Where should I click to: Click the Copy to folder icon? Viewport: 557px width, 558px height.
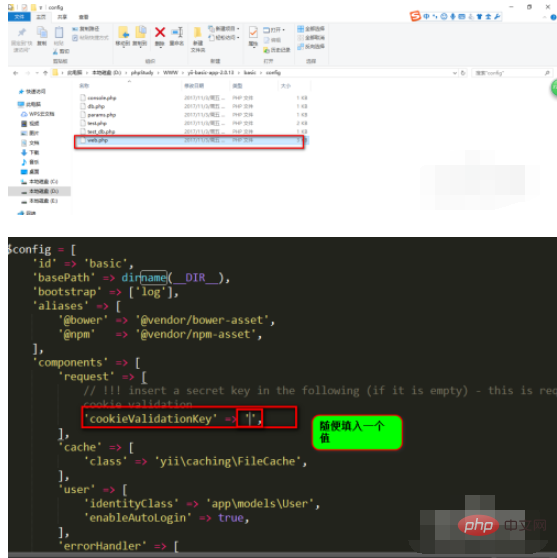(140, 32)
